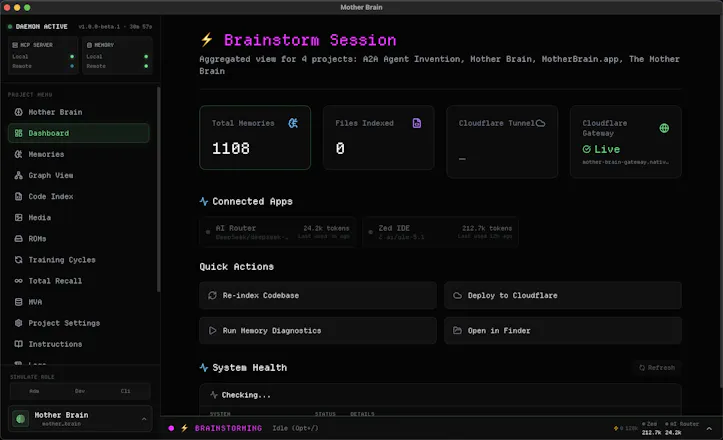Open the Files Indexed card
The width and height of the screenshot is (723, 440).
tap(379, 137)
